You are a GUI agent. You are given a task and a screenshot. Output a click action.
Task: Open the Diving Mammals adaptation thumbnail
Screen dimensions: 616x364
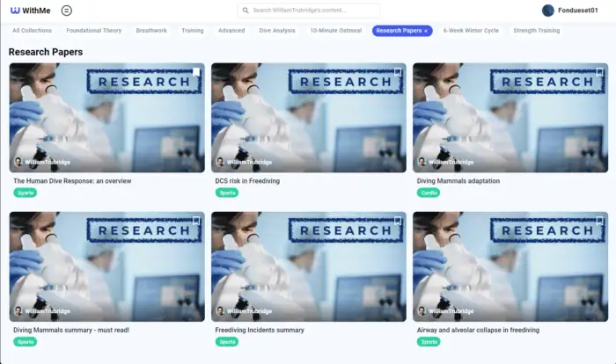coord(510,118)
